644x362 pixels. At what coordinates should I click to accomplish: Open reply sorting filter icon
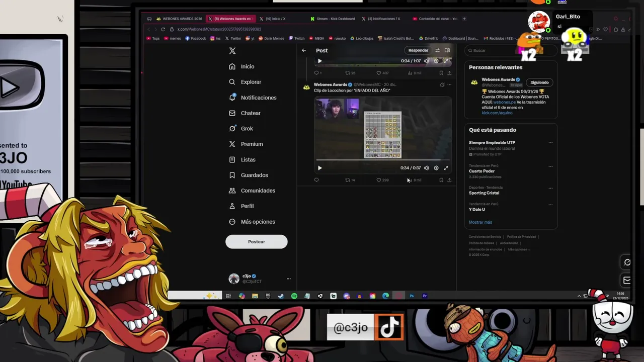(x=437, y=50)
